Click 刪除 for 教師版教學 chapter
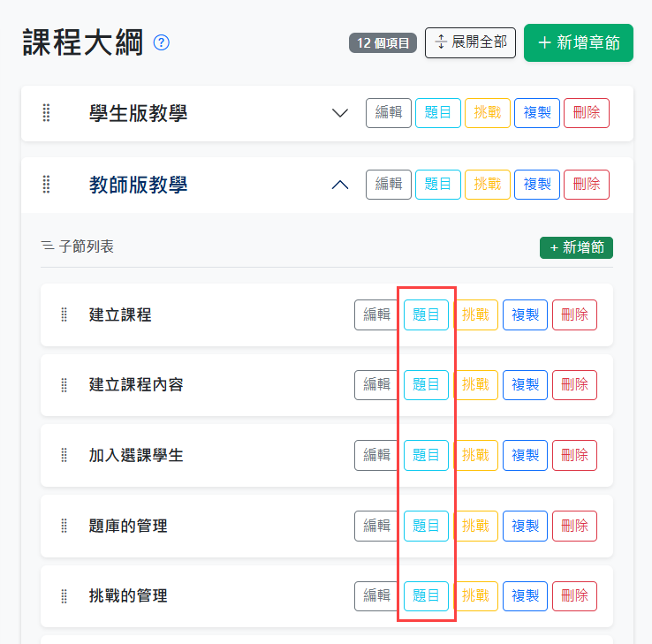The width and height of the screenshot is (652, 644). (x=586, y=185)
